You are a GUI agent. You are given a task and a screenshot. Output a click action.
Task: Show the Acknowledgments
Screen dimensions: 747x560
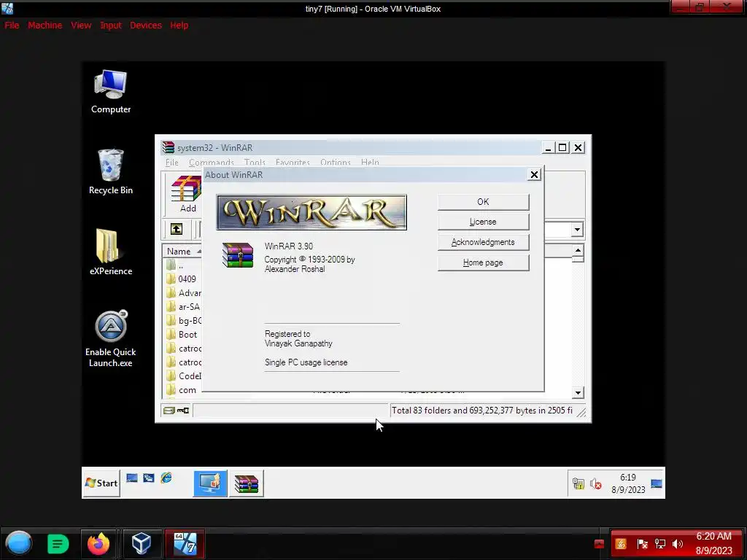pos(483,242)
